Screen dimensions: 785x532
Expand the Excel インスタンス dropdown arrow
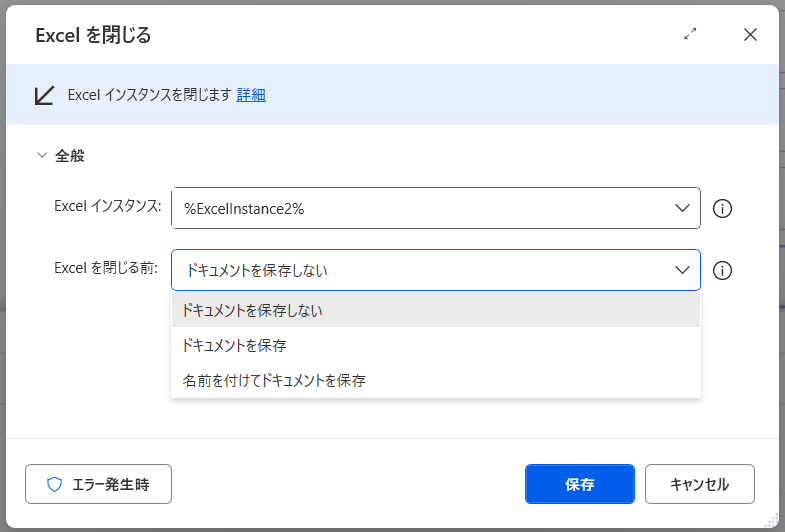pyautogui.click(x=682, y=208)
